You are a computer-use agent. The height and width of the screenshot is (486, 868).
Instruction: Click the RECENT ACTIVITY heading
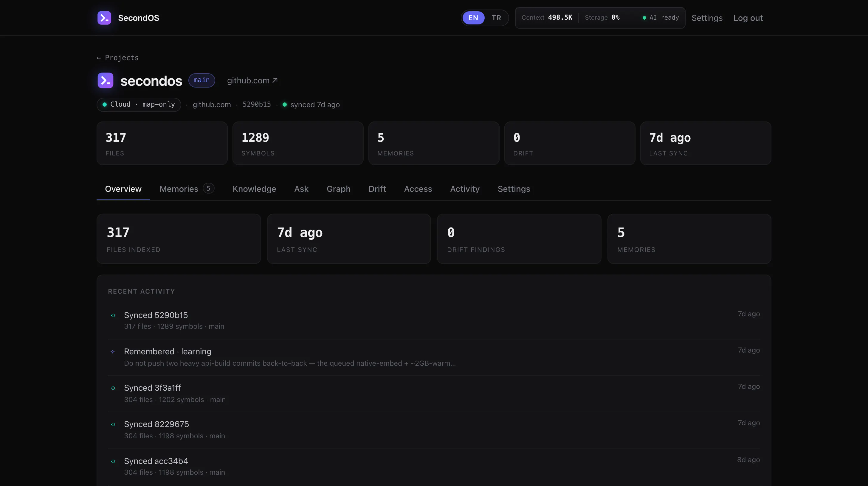pos(142,292)
